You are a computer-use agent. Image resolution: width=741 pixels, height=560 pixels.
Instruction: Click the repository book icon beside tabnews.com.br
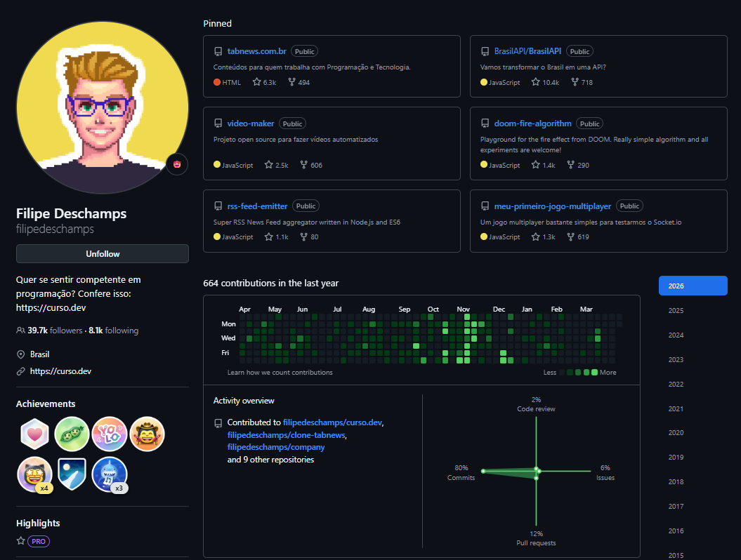(x=218, y=51)
